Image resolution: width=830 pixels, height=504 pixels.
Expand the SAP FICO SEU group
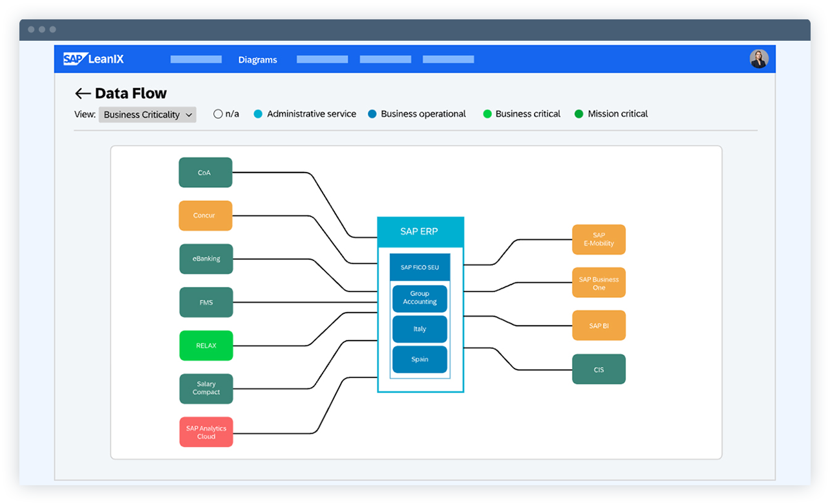point(420,266)
